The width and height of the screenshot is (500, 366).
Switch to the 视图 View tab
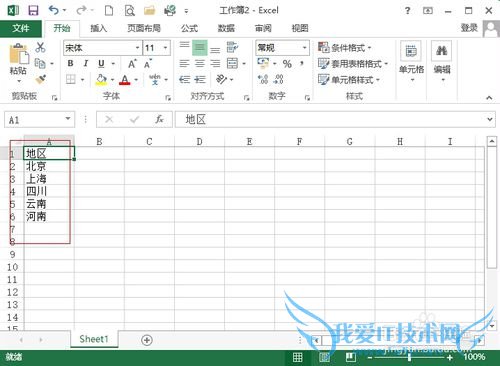coord(300,29)
